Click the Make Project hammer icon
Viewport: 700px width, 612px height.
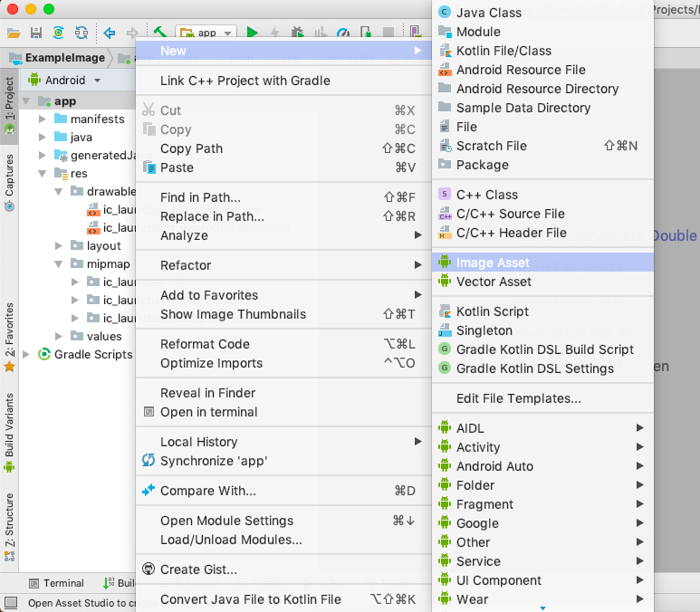click(x=159, y=33)
